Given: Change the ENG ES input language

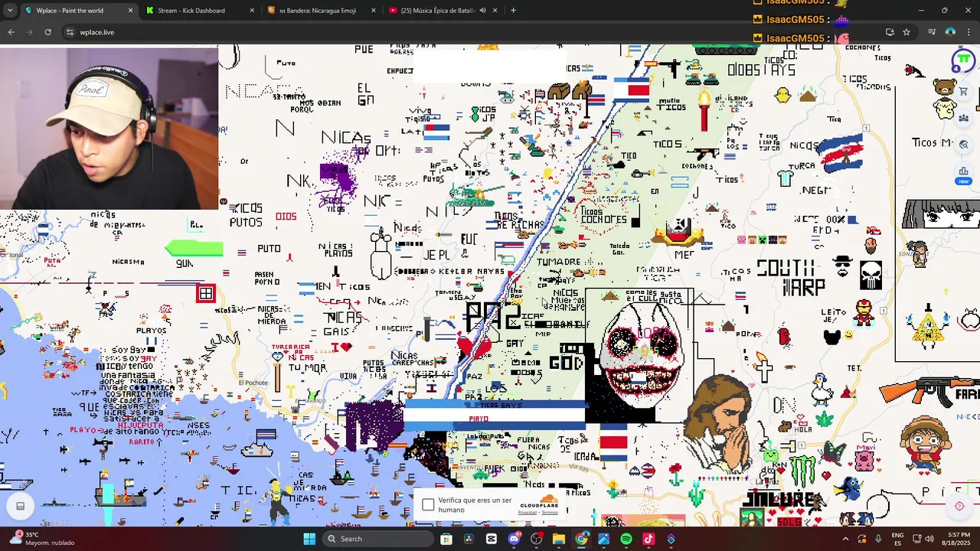Looking at the screenshot, I should point(897,539).
